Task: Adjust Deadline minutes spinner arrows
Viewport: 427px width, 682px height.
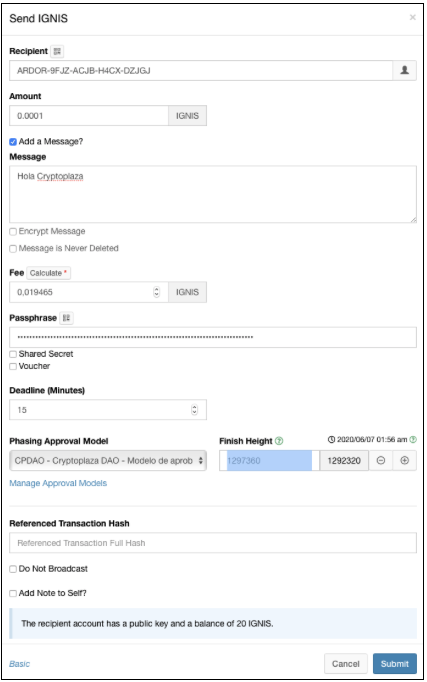Action: [x=194, y=410]
